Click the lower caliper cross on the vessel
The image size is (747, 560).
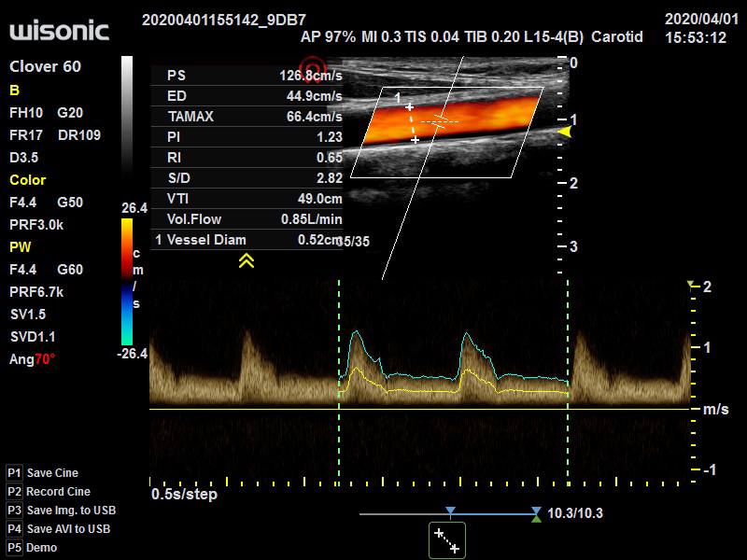pos(416,139)
